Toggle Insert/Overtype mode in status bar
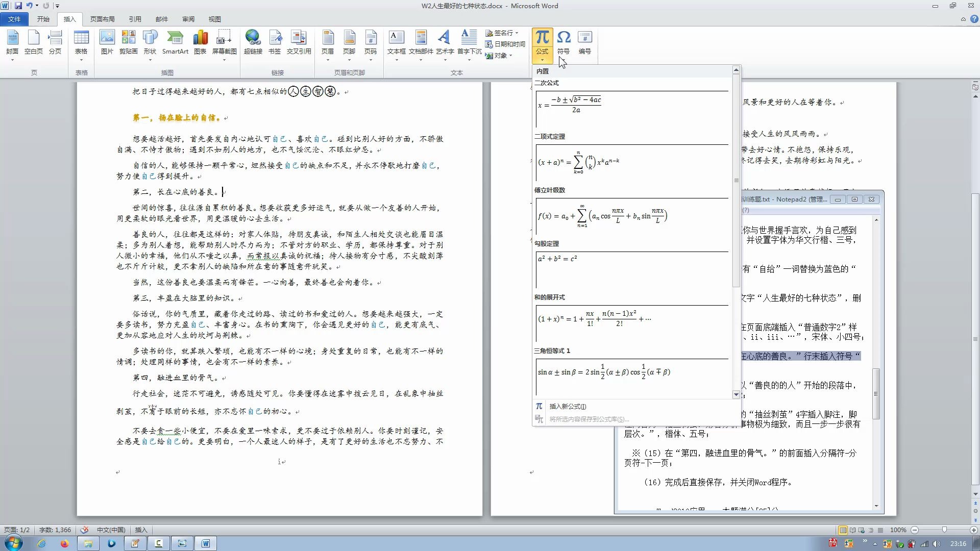This screenshot has height=551, width=980. [x=141, y=530]
